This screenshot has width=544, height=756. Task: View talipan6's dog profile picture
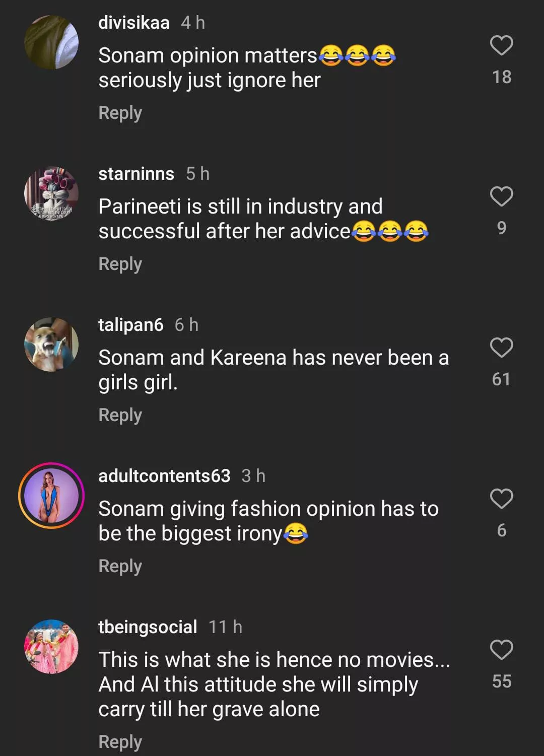pyautogui.click(x=51, y=345)
